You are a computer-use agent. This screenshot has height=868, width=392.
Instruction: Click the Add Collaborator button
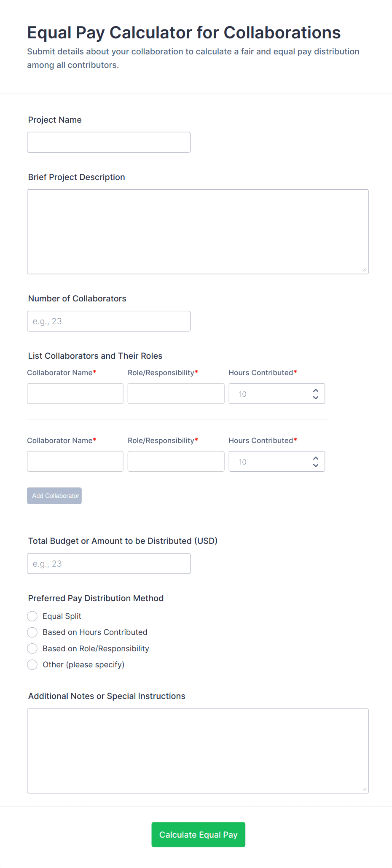click(54, 496)
